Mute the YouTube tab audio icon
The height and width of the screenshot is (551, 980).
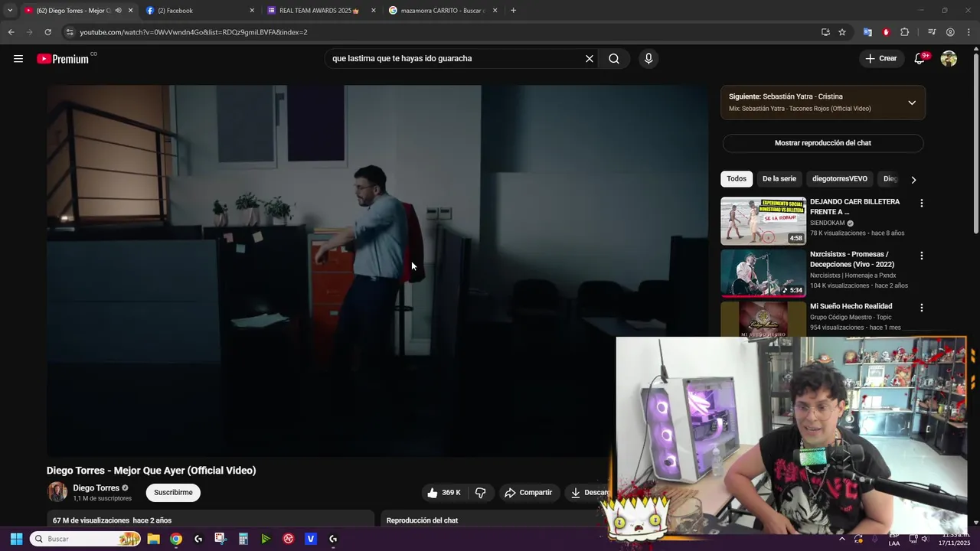coord(118,11)
